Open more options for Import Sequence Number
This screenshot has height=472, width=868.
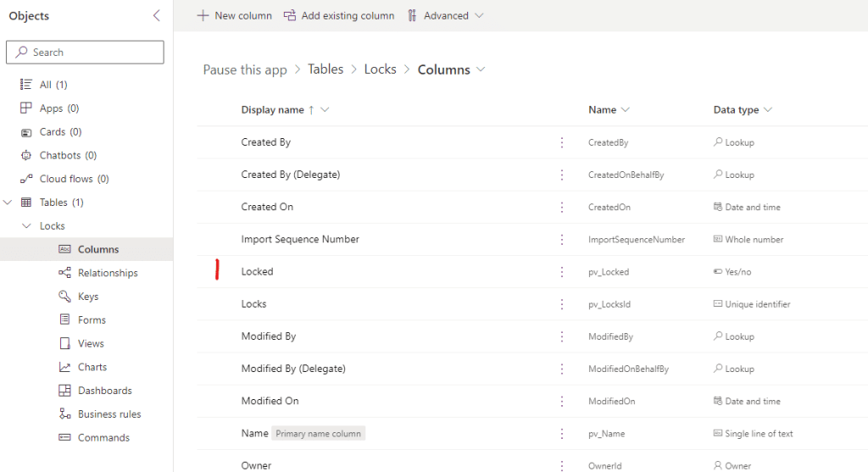tap(562, 240)
